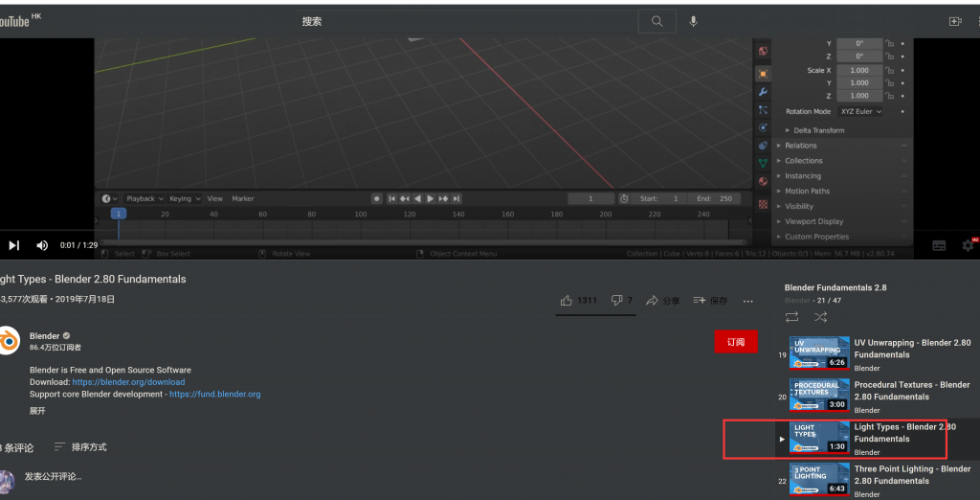Click the create video camera icon

click(x=954, y=21)
